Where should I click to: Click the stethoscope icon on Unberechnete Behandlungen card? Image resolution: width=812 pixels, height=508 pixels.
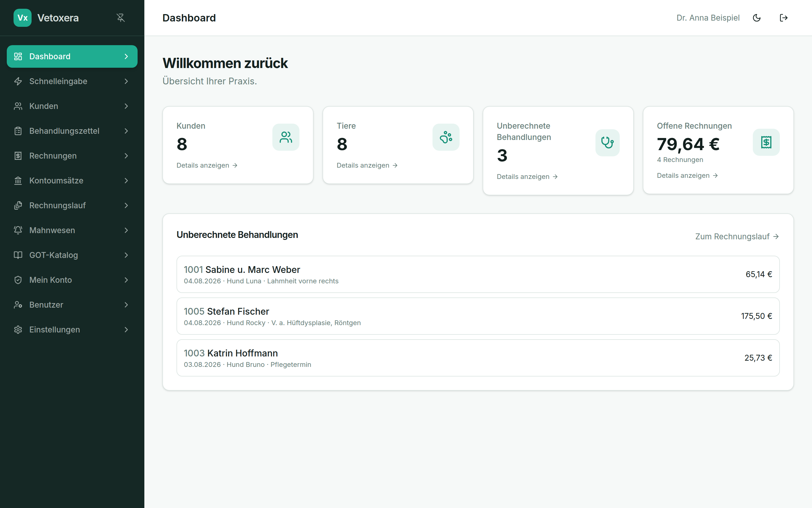pos(607,143)
